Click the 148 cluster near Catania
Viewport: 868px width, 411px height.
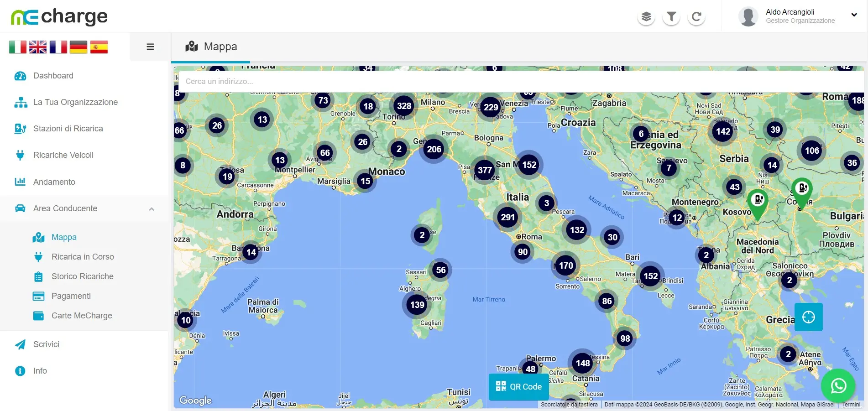pyautogui.click(x=583, y=363)
